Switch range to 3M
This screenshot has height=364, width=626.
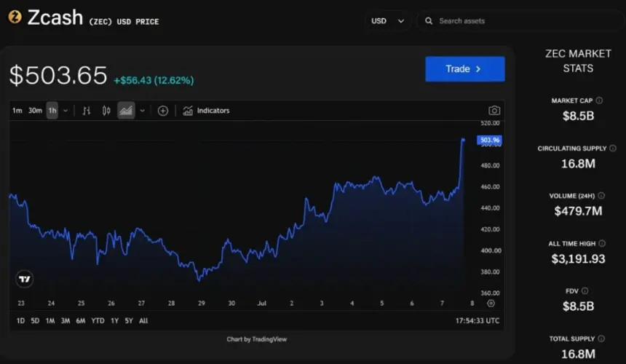[66, 320]
